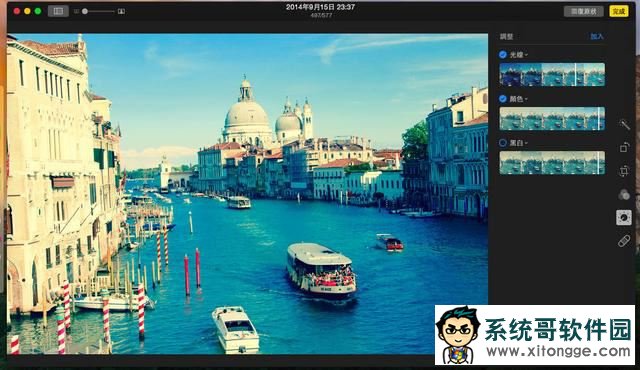Select the Rotate tool icon

(x=624, y=147)
